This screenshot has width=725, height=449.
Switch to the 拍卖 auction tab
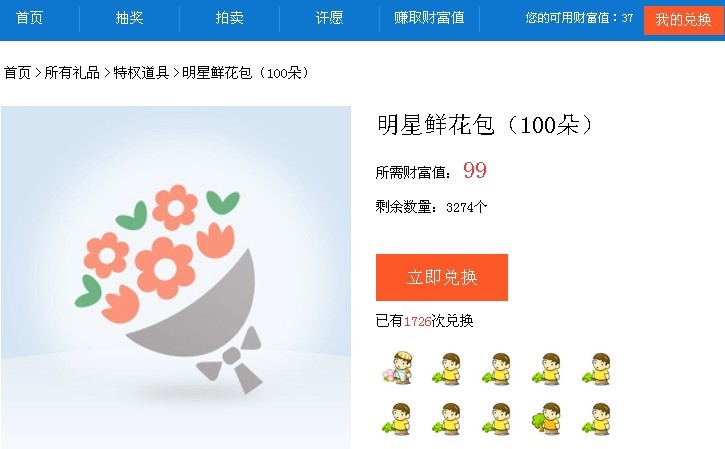[229, 18]
